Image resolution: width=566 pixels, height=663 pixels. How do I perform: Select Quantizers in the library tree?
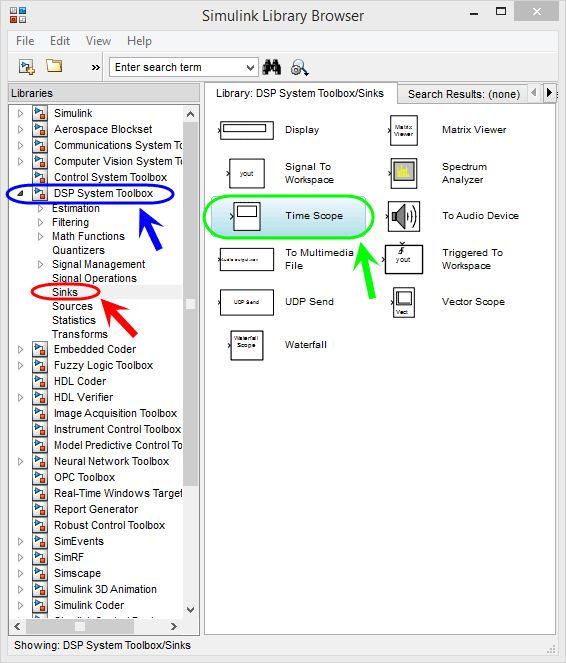pyautogui.click(x=78, y=250)
